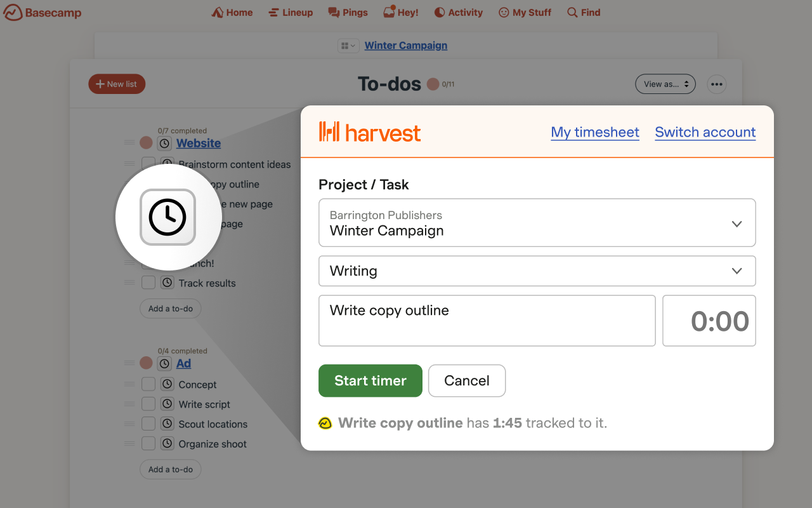
Task: Click the 0:00 time entry field
Action: 709,321
